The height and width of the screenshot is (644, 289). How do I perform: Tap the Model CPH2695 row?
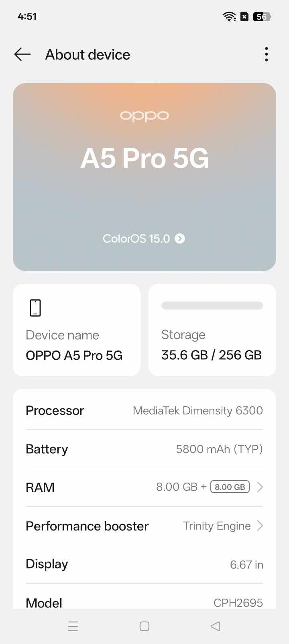click(x=144, y=601)
